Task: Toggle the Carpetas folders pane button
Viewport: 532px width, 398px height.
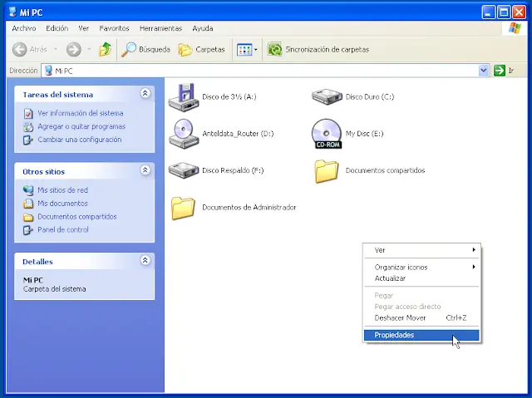Action: tap(202, 50)
